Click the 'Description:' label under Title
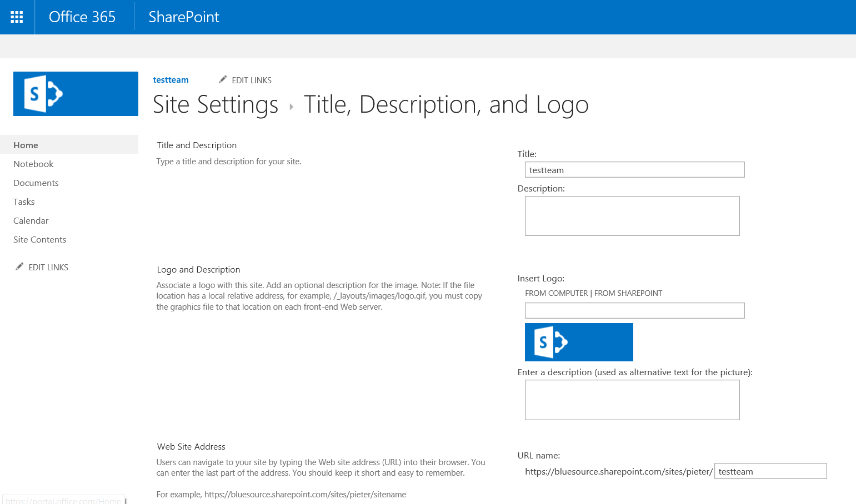The width and height of the screenshot is (856, 504). pos(541,189)
